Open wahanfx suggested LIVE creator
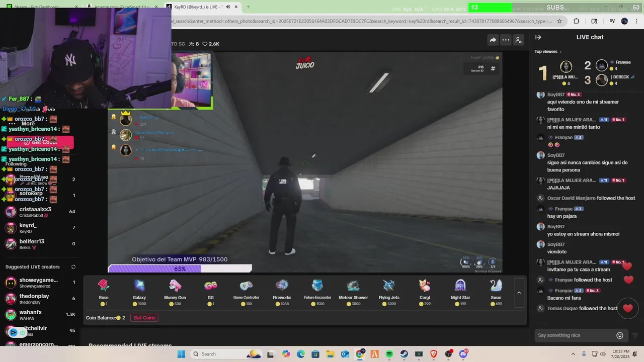The height and width of the screenshot is (362, 644). [x=40, y=315]
